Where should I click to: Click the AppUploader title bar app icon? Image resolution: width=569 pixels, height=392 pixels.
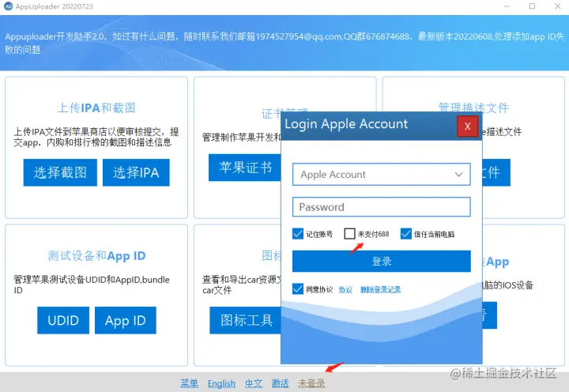8,6
